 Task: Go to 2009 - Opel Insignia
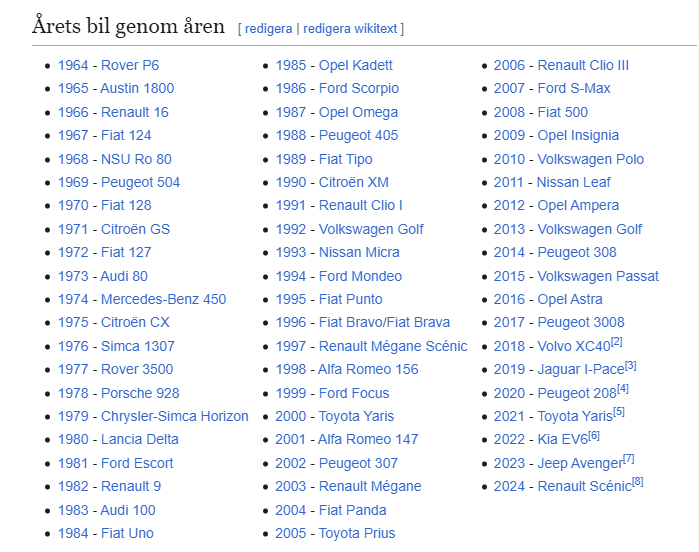[x=556, y=135]
